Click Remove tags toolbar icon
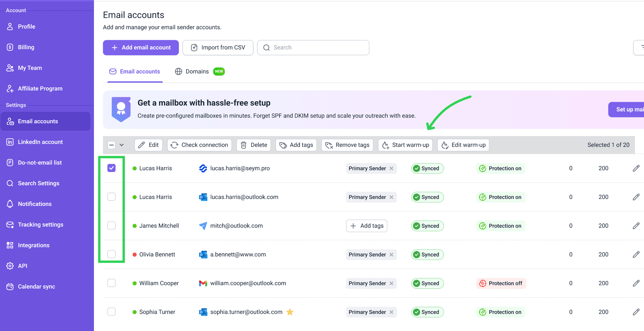Screen dimensions: 644x331 coord(329,145)
